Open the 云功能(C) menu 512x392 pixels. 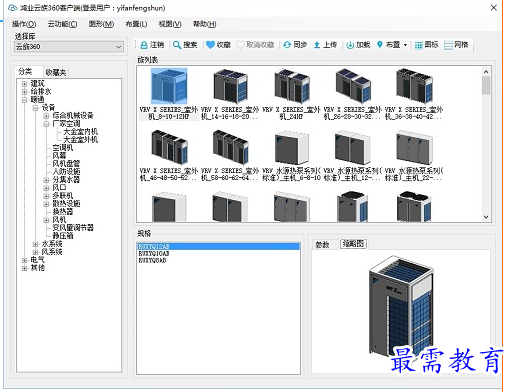(62, 24)
